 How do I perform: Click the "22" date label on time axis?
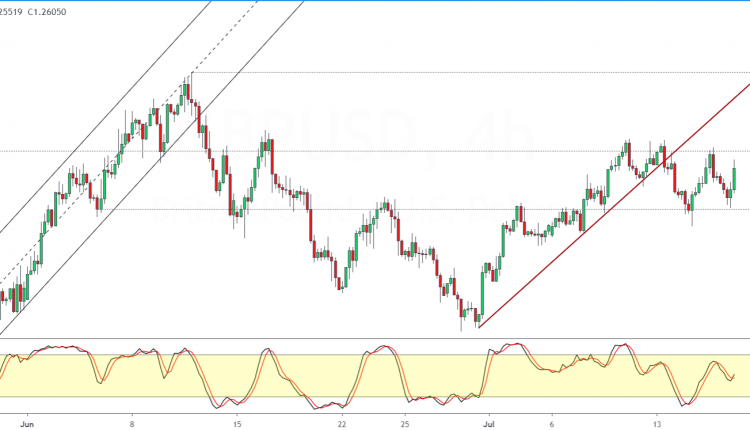coord(342,424)
